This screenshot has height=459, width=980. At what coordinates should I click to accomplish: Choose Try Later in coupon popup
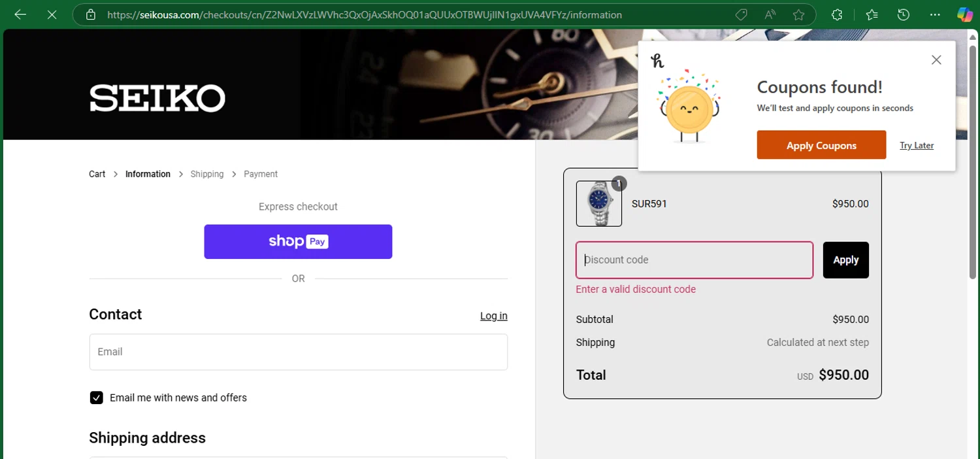click(917, 145)
